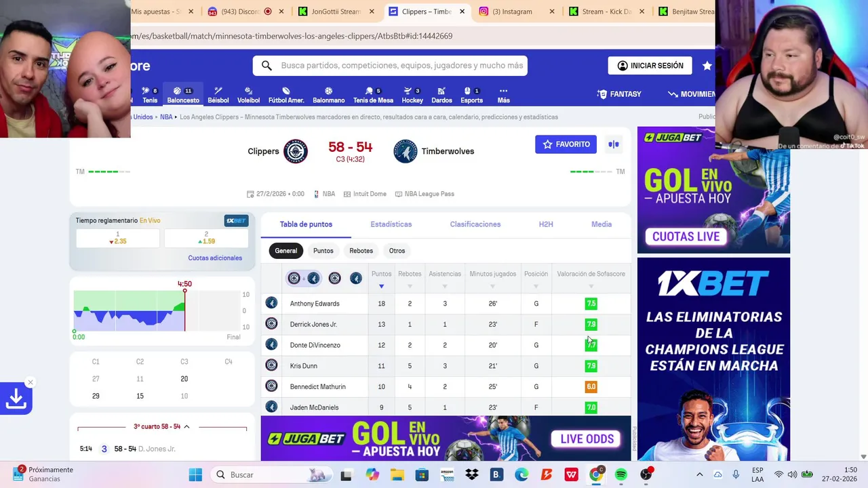Click the 4:50 marker on momentum graph

(x=184, y=284)
